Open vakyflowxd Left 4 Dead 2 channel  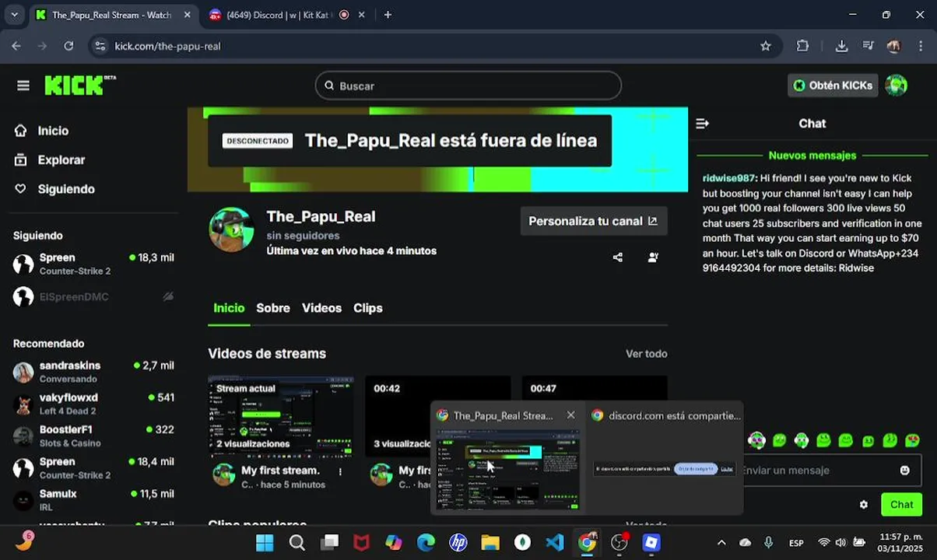(93, 404)
